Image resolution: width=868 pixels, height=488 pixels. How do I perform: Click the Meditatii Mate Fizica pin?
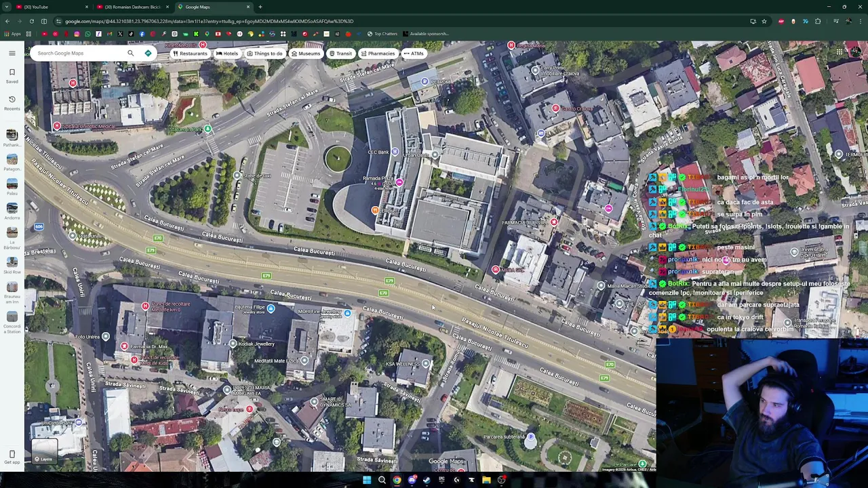304,361
